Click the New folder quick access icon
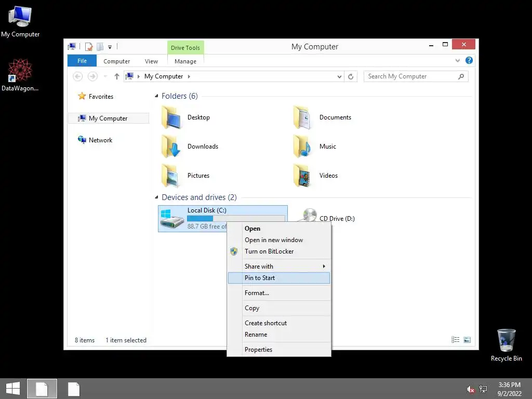Viewport: 532px width, 399px height. [x=100, y=46]
